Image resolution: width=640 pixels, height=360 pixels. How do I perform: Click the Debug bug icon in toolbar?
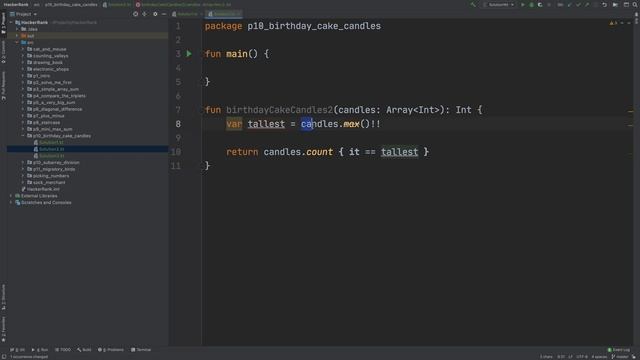click(x=531, y=4)
